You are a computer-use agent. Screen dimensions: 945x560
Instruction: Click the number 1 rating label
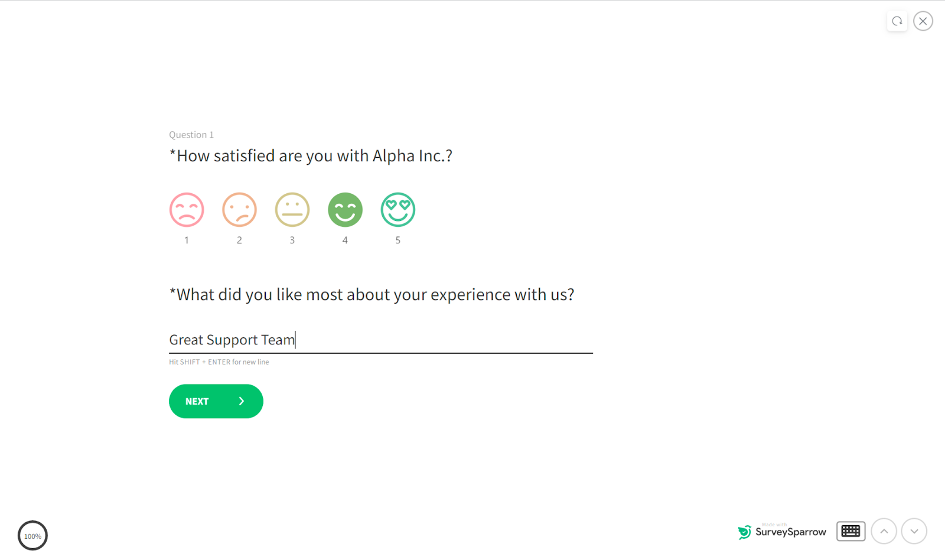point(187,240)
